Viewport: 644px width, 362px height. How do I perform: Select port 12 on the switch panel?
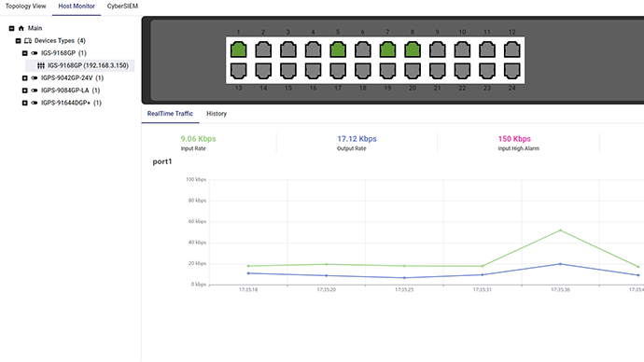pyautogui.click(x=511, y=49)
